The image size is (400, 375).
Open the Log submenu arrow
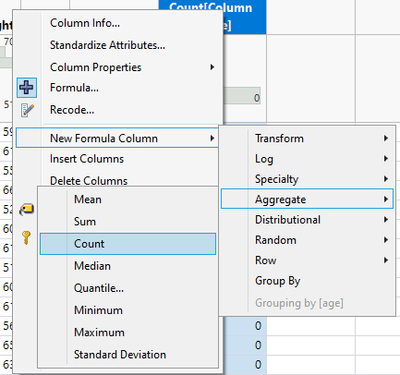tap(386, 158)
